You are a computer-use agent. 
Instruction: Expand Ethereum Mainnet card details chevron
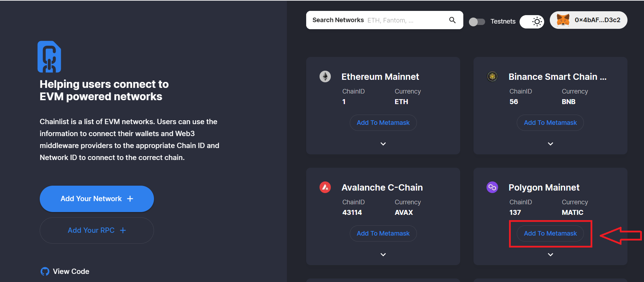click(x=383, y=144)
